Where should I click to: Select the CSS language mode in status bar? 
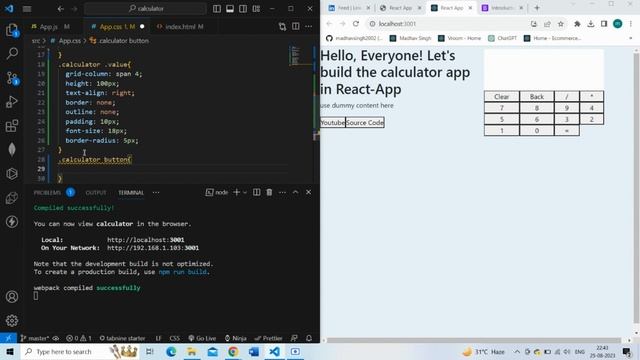[x=174, y=338]
